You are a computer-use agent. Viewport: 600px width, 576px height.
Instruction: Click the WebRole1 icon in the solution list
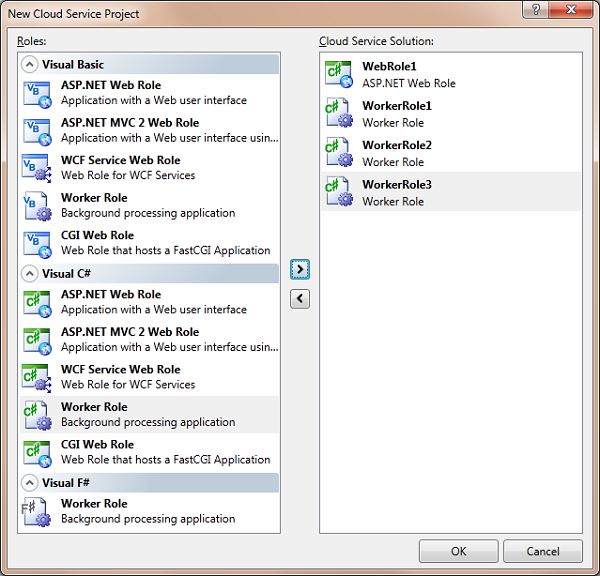pos(339,74)
